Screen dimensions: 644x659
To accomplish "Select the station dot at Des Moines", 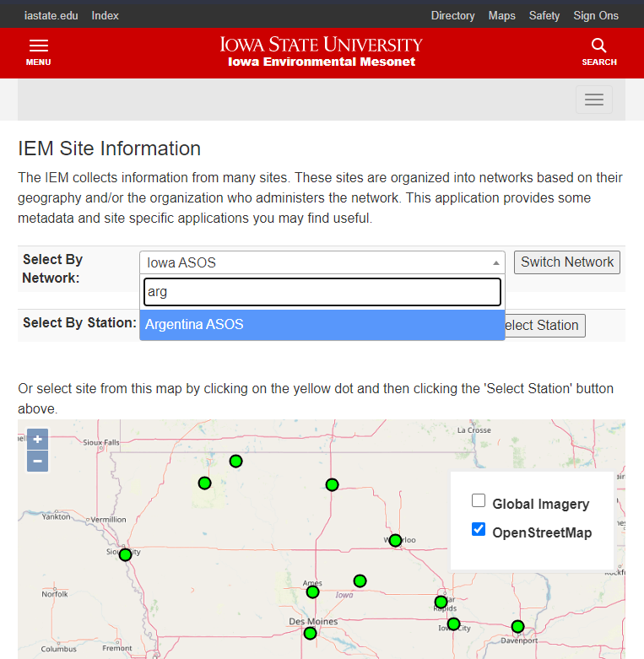I will click(x=310, y=634).
